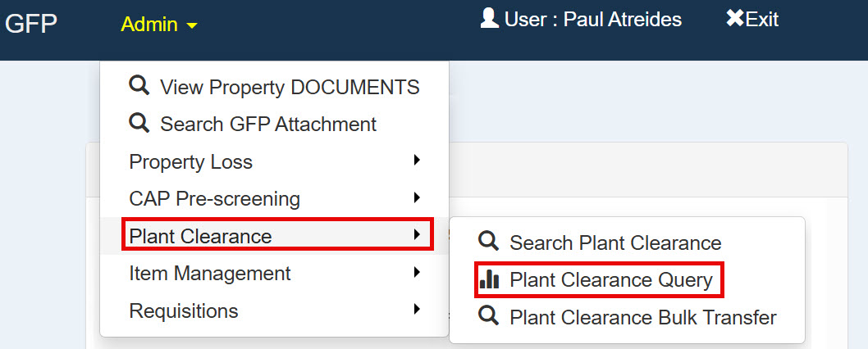
Task: Click the user silhouette icon
Action: tap(489, 18)
